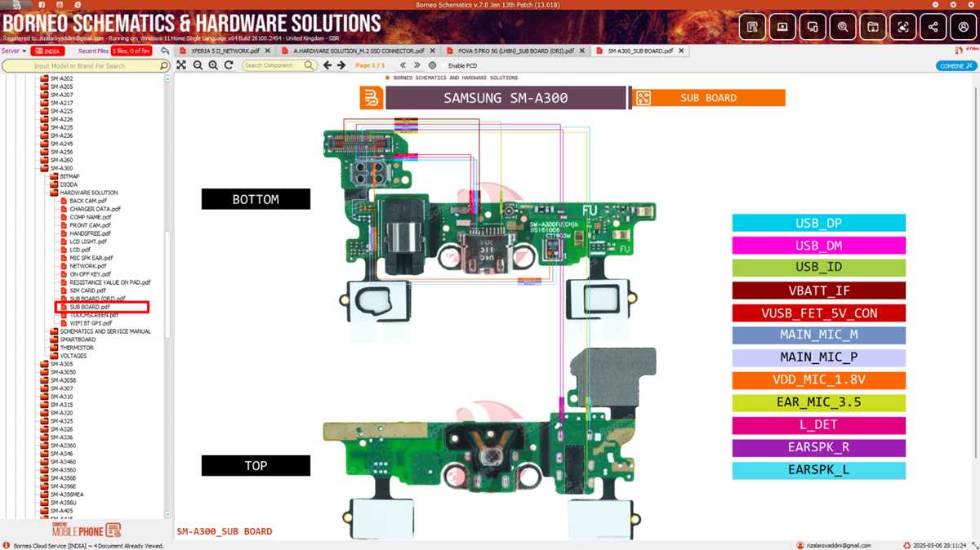Select the VBATT_IF legend swatch
980x550 pixels.
point(818,290)
